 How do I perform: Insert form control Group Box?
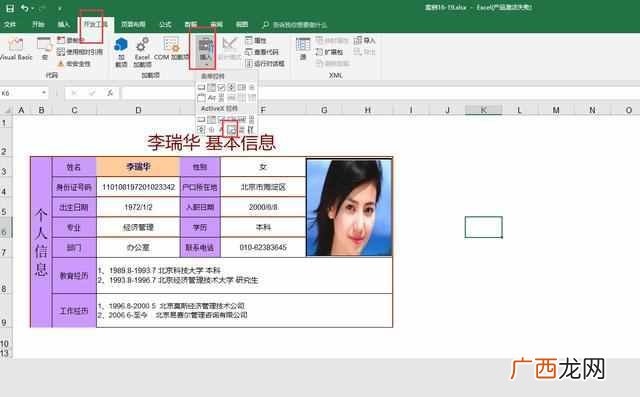[201, 98]
